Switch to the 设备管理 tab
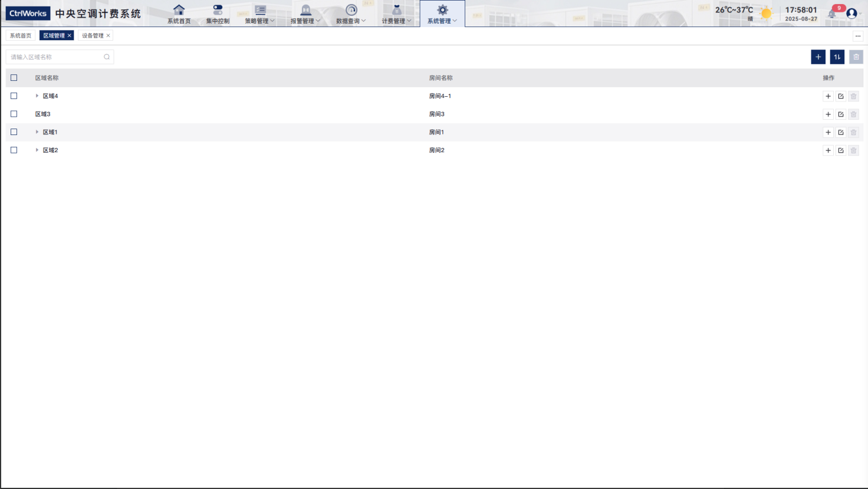 tap(93, 36)
